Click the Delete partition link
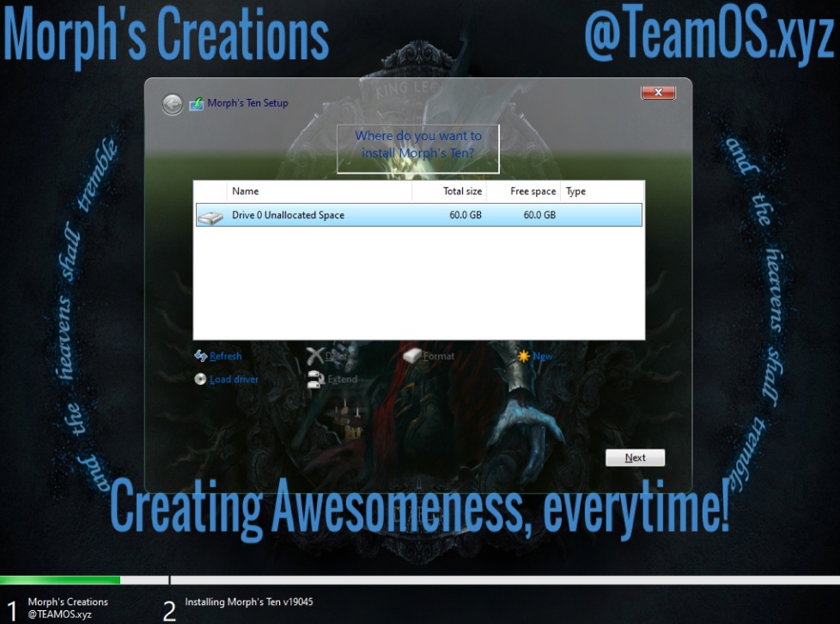Image resolution: width=840 pixels, height=624 pixels. [x=338, y=356]
